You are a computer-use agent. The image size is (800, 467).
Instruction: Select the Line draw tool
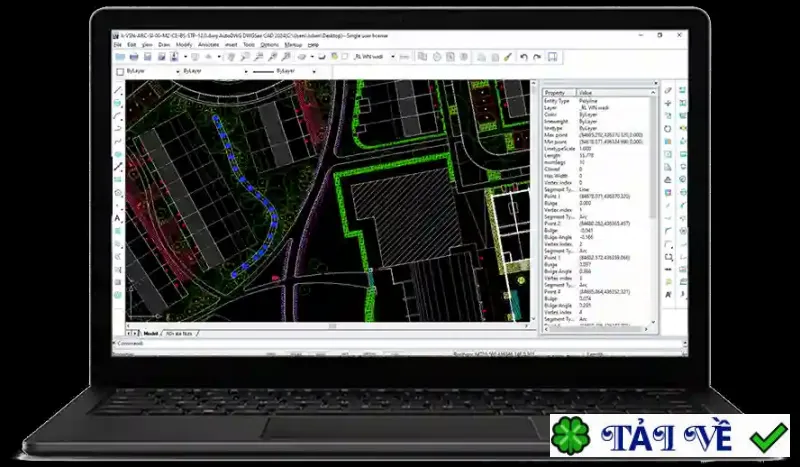pos(118,90)
